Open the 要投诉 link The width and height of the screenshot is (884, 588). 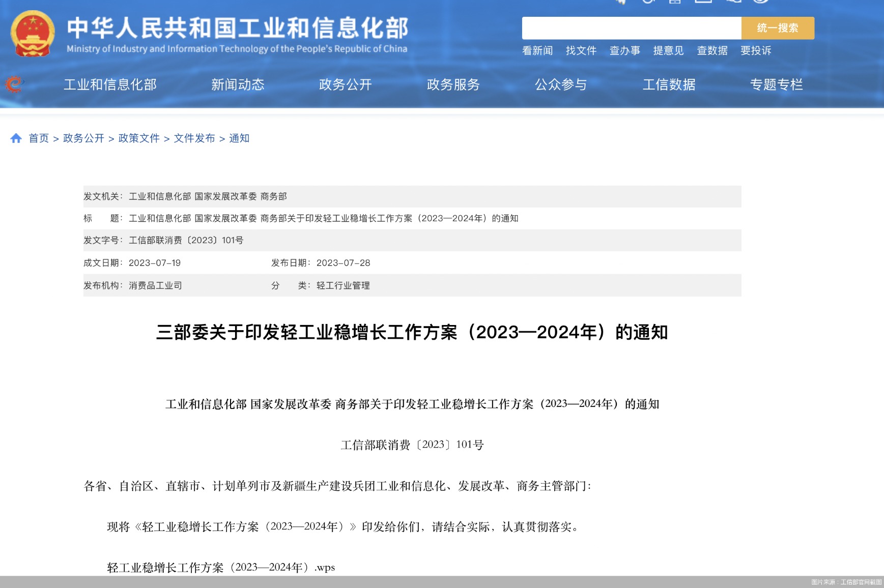754,51
